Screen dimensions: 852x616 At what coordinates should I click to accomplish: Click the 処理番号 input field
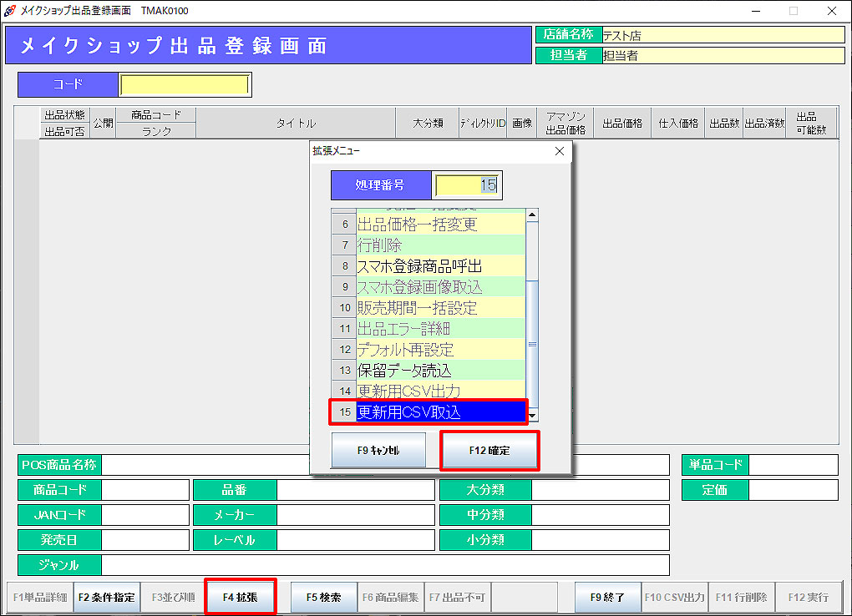pyautogui.click(x=467, y=185)
